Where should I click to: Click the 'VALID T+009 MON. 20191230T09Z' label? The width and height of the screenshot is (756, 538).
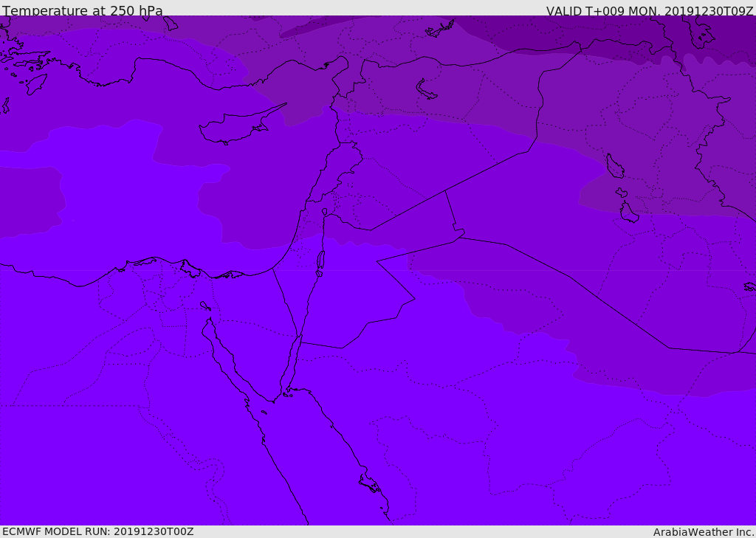[x=650, y=11]
